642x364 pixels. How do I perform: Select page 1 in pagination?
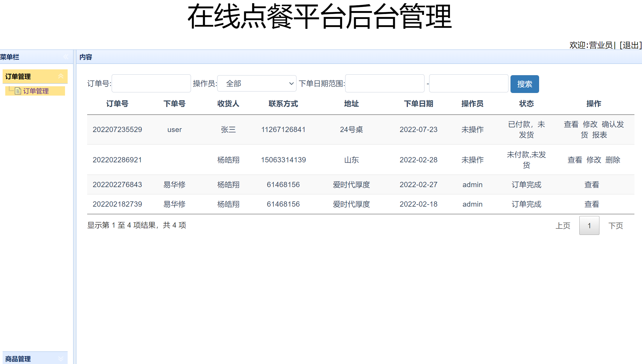(x=589, y=225)
